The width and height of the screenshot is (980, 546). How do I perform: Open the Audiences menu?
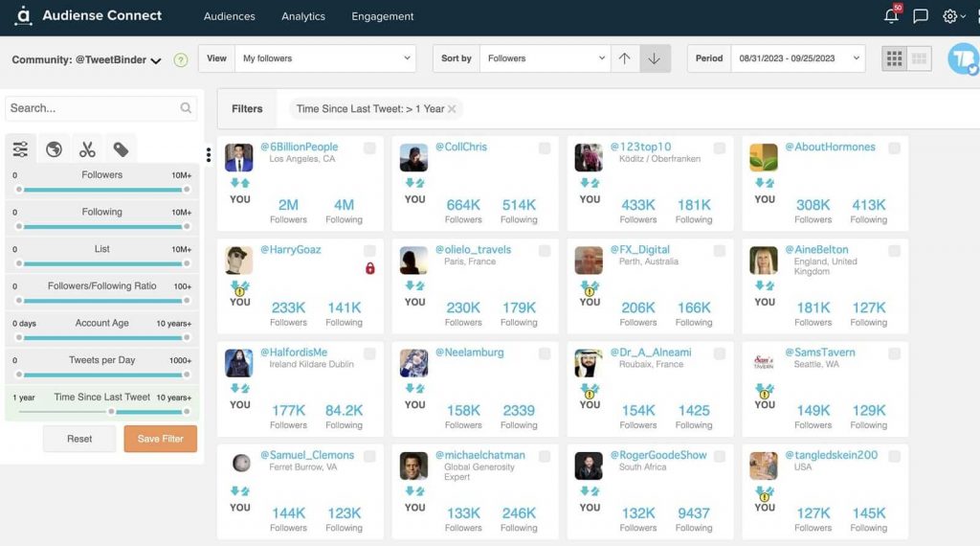tap(230, 16)
